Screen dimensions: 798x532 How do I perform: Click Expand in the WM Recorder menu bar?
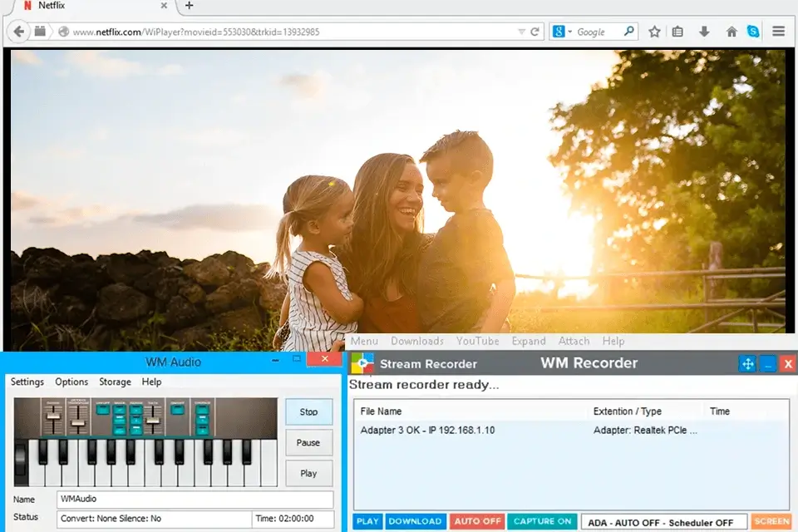529,341
